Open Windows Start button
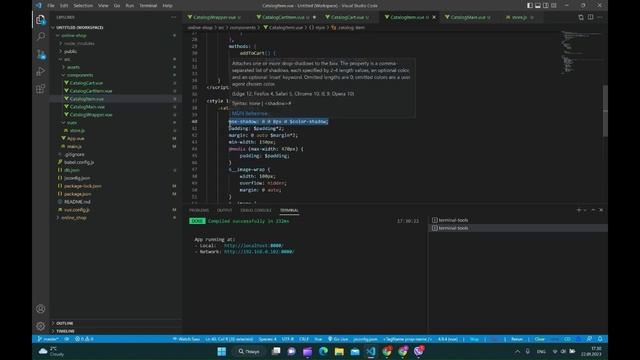 (x=222, y=351)
